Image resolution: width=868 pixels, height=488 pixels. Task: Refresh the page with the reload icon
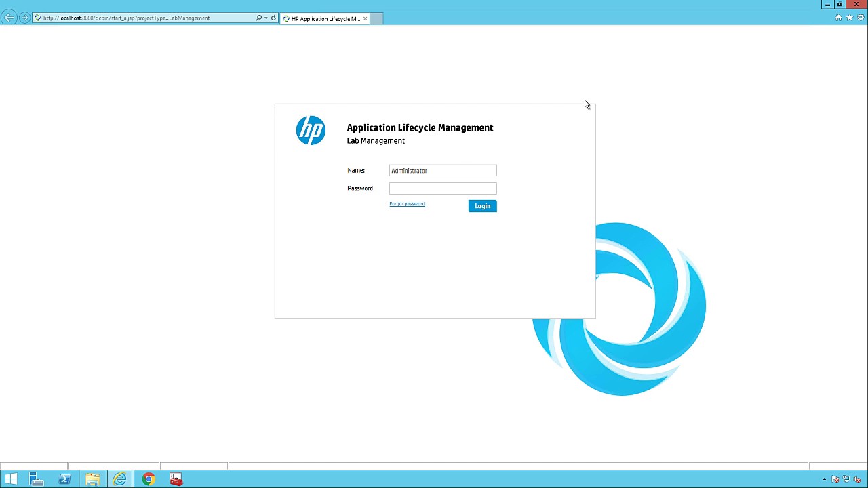pos(273,18)
